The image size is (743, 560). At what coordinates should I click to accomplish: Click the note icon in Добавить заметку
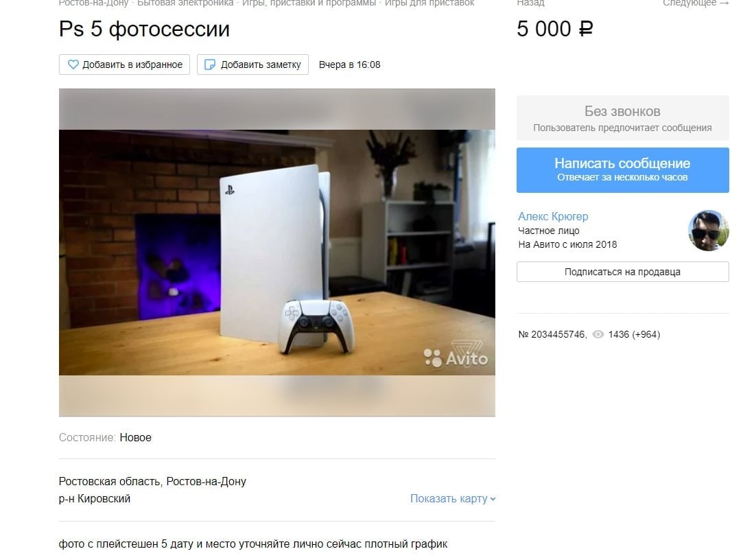click(x=209, y=65)
